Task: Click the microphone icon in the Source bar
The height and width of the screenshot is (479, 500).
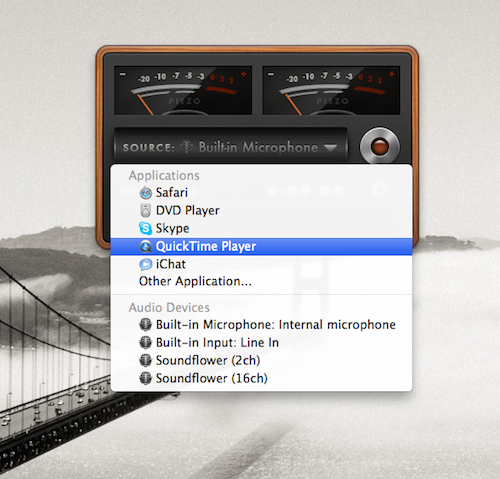Action: coord(186,147)
